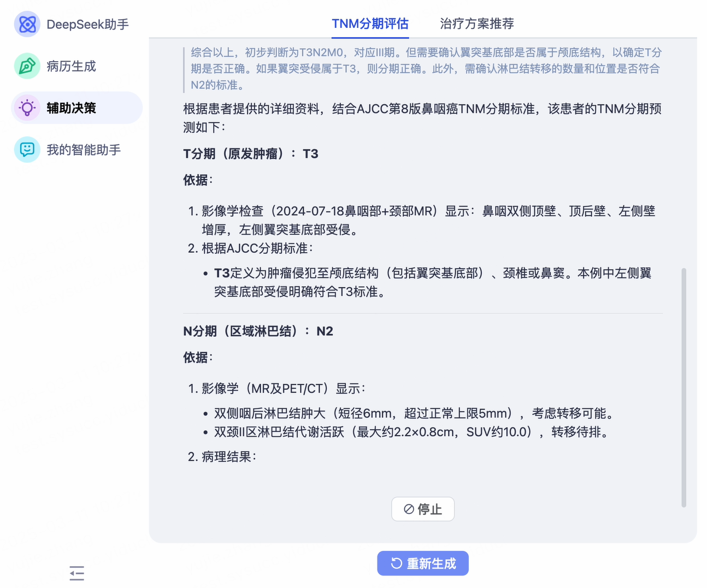Click the circular arrow icon on 重新生成
Screen dimensions: 707x588
coord(397,563)
